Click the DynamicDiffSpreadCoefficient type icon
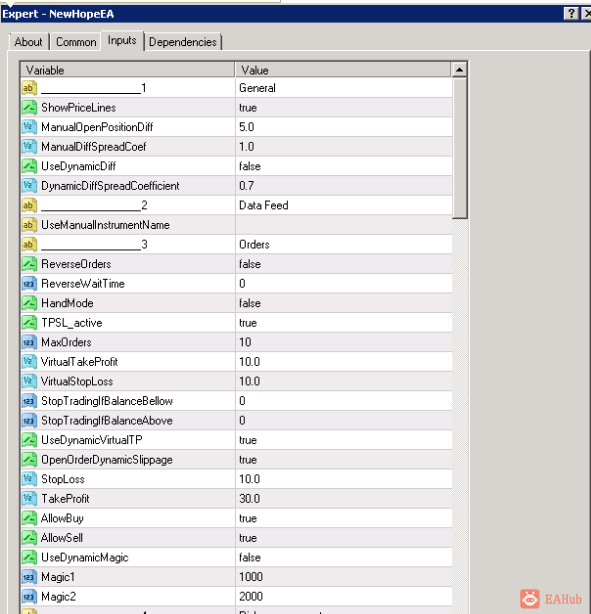Image resolution: width=591 pixels, height=614 pixels. (29, 186)
